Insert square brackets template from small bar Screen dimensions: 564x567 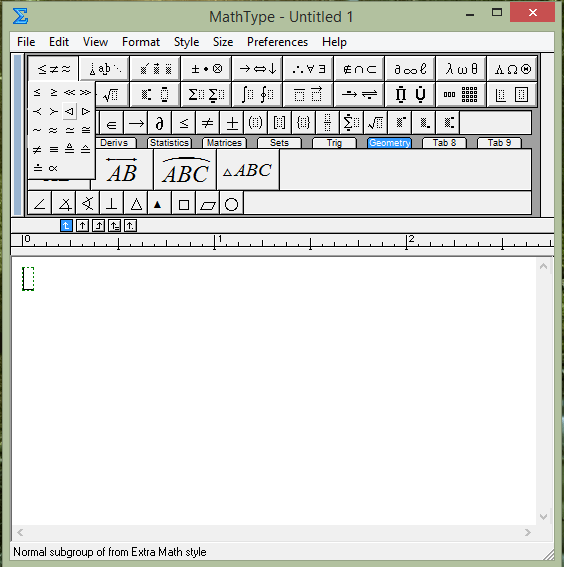[279, 123]
